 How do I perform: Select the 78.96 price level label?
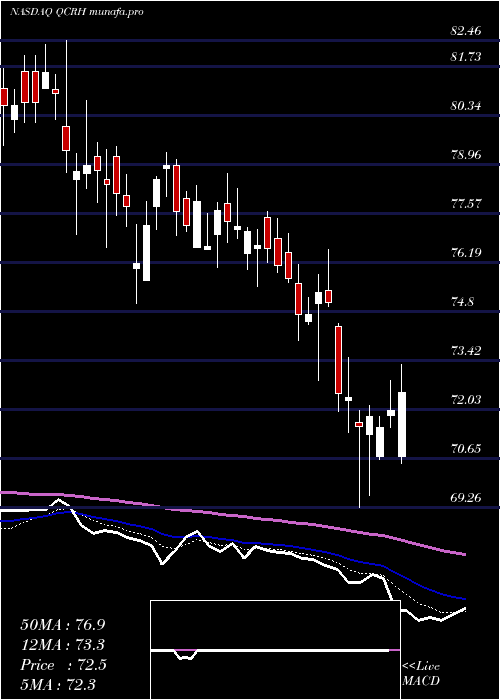[466, 155]
